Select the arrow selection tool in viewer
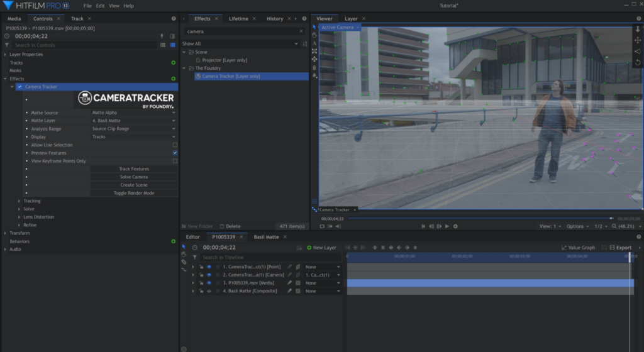The height and width of the screenshot is (352, 644). click(x=314, y=27)
